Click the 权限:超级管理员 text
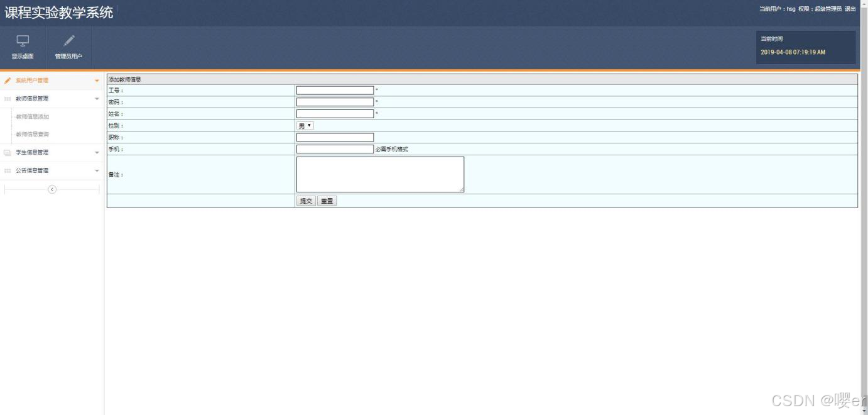The width and height of the screenshot is (868, 415). tap(820, 9)
